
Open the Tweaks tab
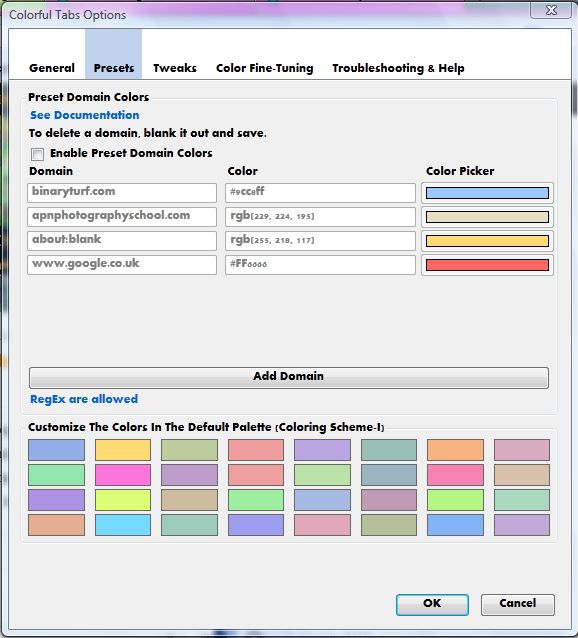pyautogui.click(x=175, y=68)
